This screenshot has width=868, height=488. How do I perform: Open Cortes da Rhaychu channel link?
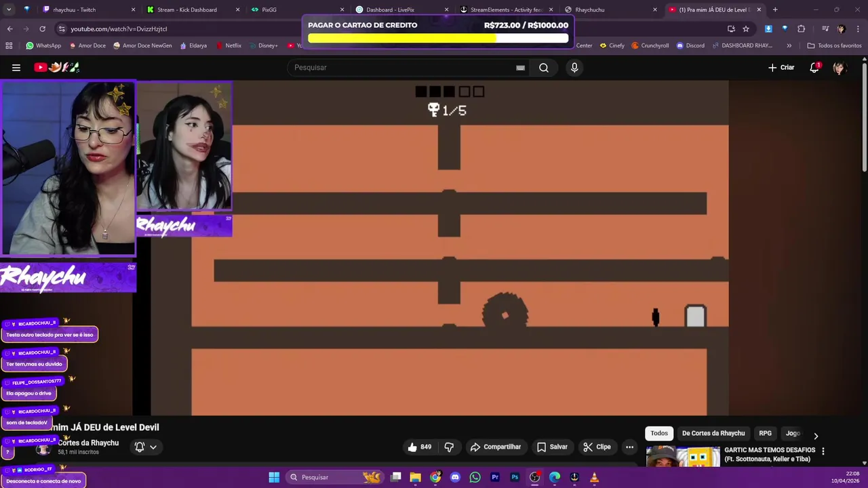coord(88,443)
